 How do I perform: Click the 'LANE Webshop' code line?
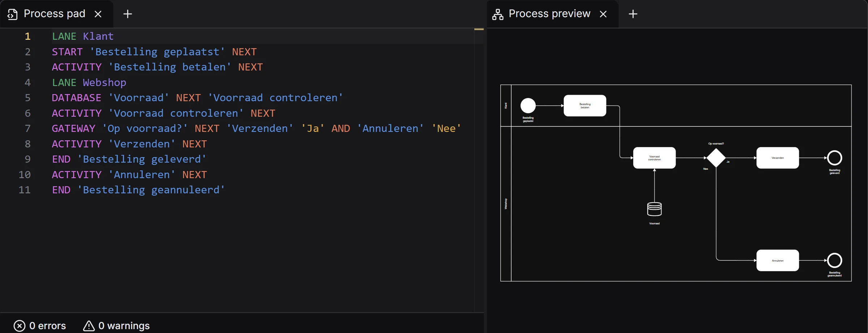pos(89,83)
